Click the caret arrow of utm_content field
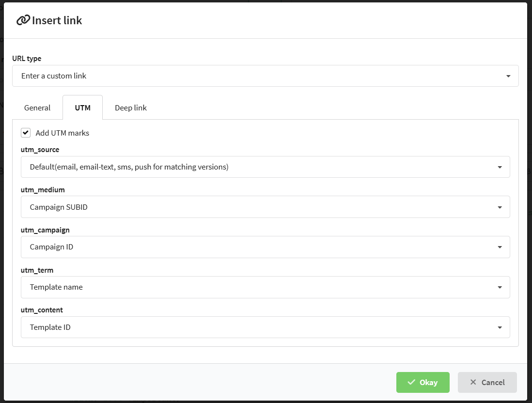 point(500,328)
